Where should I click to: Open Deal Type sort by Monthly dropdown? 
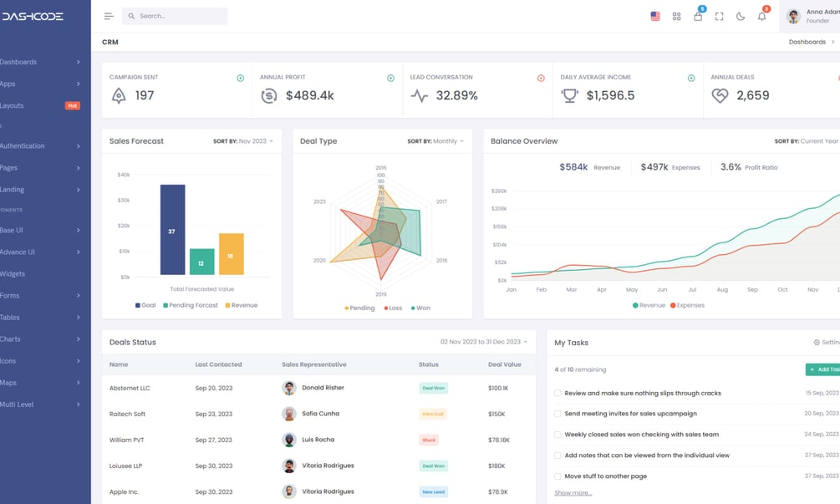[x=435, y=141]
